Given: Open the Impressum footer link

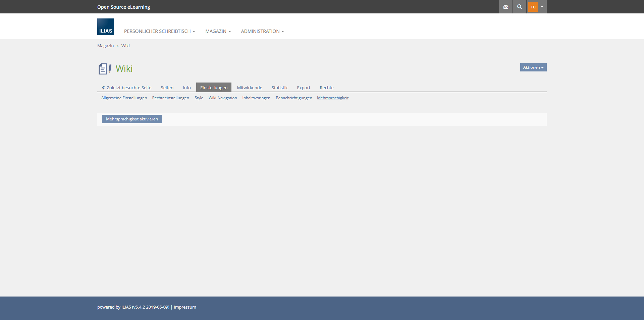Looking at the screenshot, I should click(x=185, y=307).
